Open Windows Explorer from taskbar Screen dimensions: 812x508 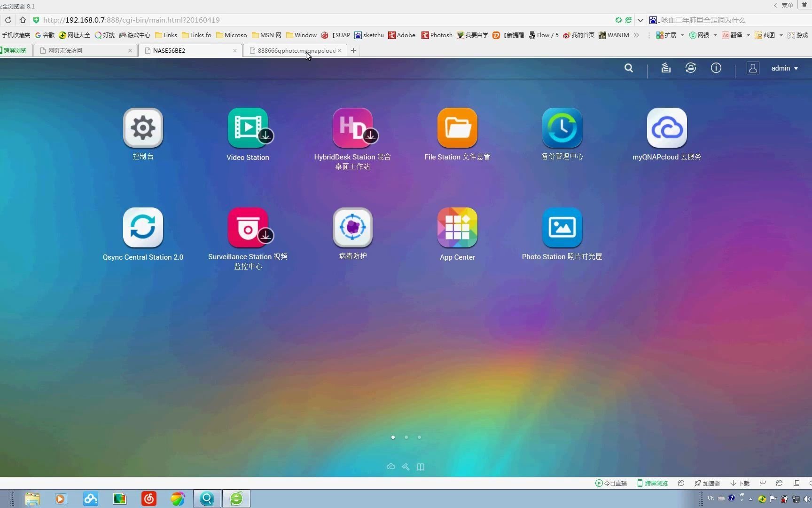tap(32, 499)
